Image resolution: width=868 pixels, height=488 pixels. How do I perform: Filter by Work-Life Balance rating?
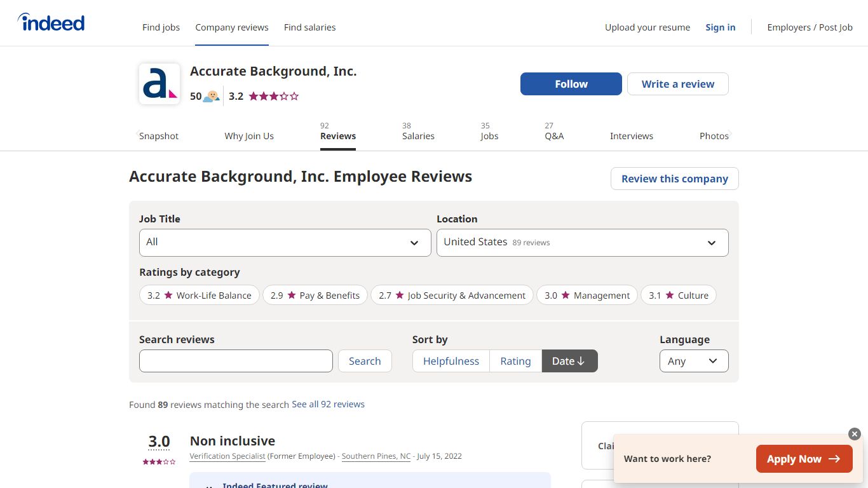click(200, 295)
